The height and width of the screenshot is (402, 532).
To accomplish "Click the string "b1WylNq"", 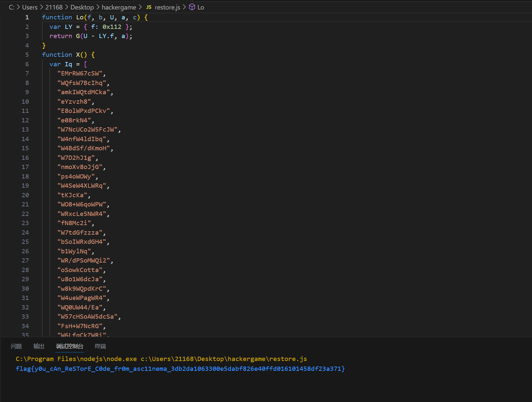I will tap(74, 251).
